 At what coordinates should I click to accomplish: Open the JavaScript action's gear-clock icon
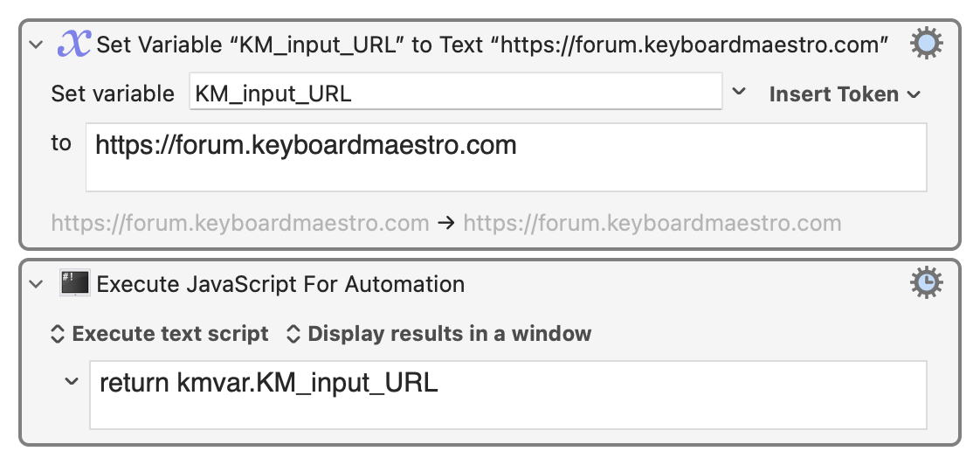(926, 283)
